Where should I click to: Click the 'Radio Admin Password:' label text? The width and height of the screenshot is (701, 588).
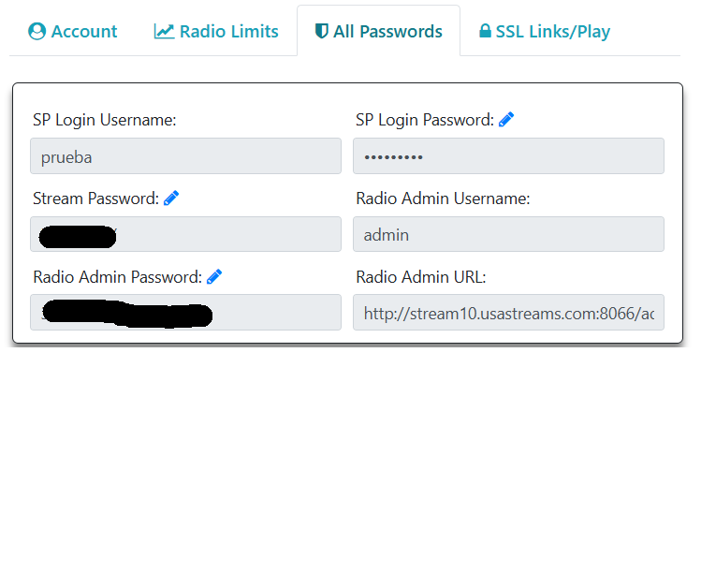point(118,277)
